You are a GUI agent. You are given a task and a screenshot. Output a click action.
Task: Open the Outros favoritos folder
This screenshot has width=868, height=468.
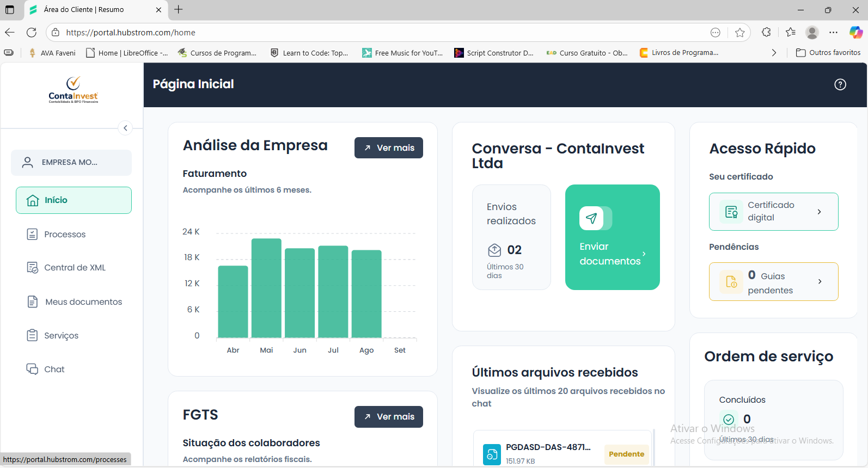pos(828,53)
